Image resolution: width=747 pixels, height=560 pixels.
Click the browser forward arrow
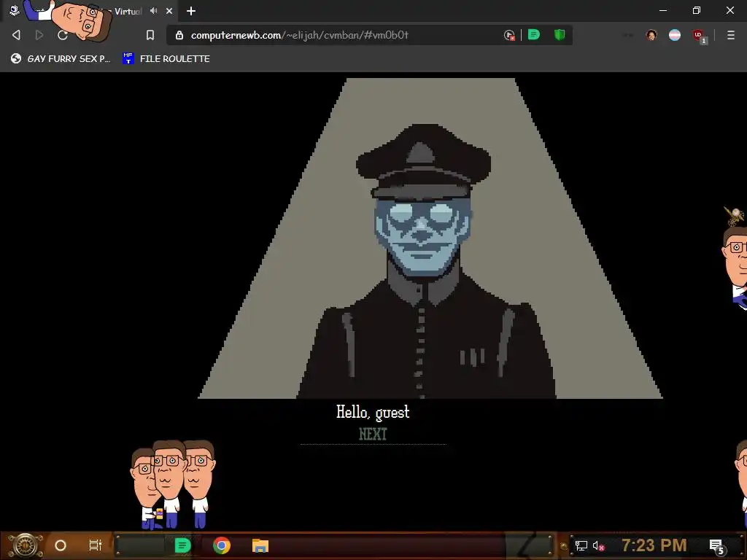pyautogui.click(x=39, y=35)
